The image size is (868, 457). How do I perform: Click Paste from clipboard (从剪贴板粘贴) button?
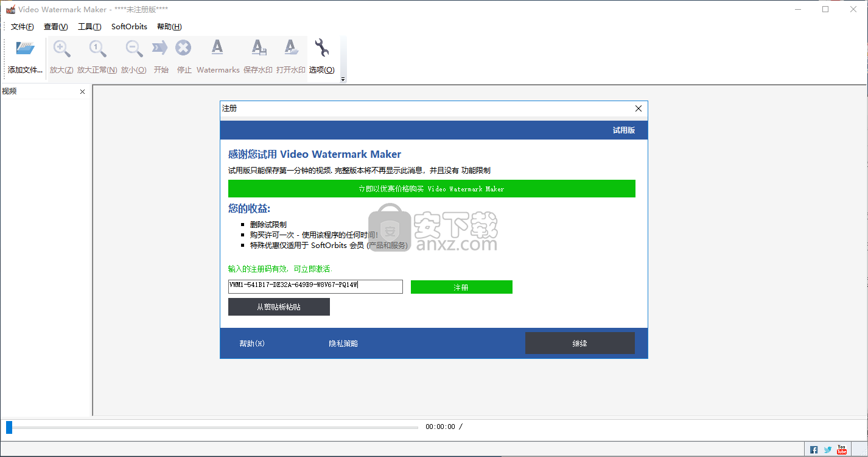[279, 307]
